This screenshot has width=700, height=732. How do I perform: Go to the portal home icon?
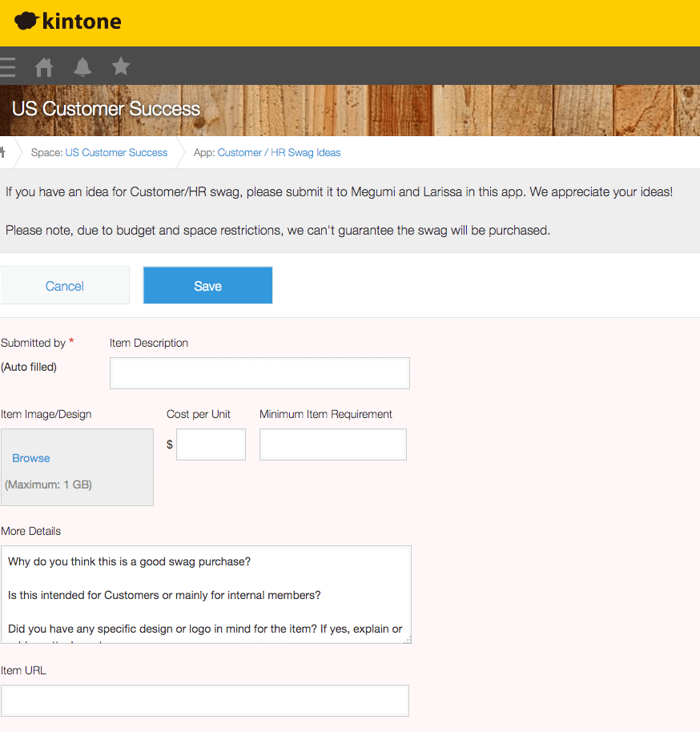coord(44,66)
